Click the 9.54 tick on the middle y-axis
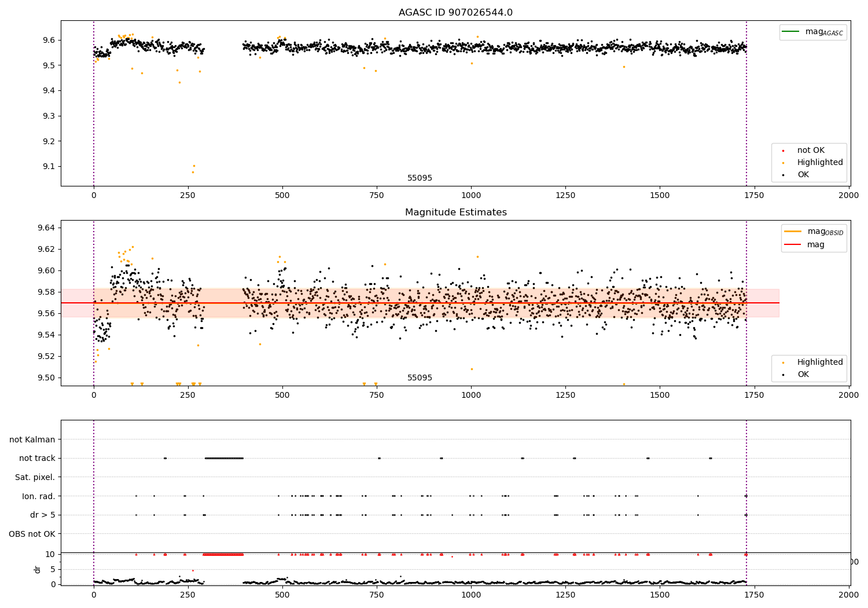868x608 pixels. pyautogui.click(x=46, y=335)
